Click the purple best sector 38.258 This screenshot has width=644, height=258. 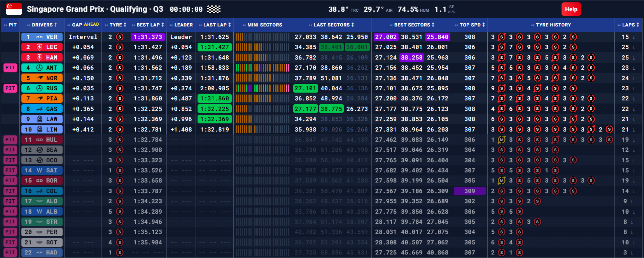pyautogui.click(x=412, y=58)
